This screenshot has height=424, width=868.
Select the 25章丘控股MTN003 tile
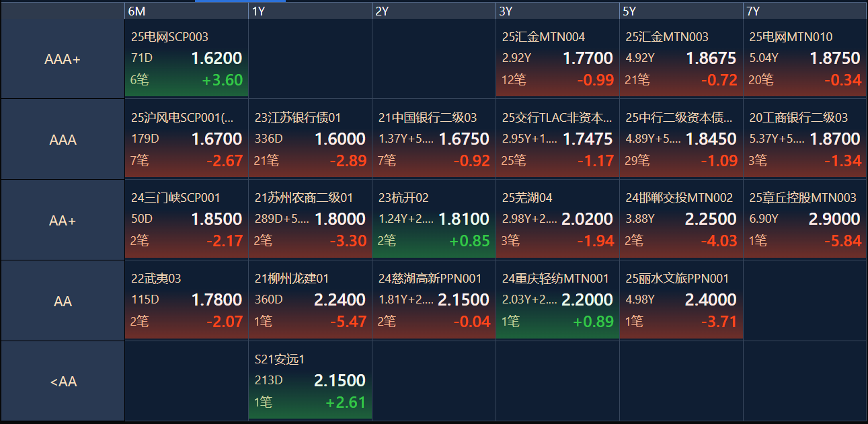(x=805, y=219)
